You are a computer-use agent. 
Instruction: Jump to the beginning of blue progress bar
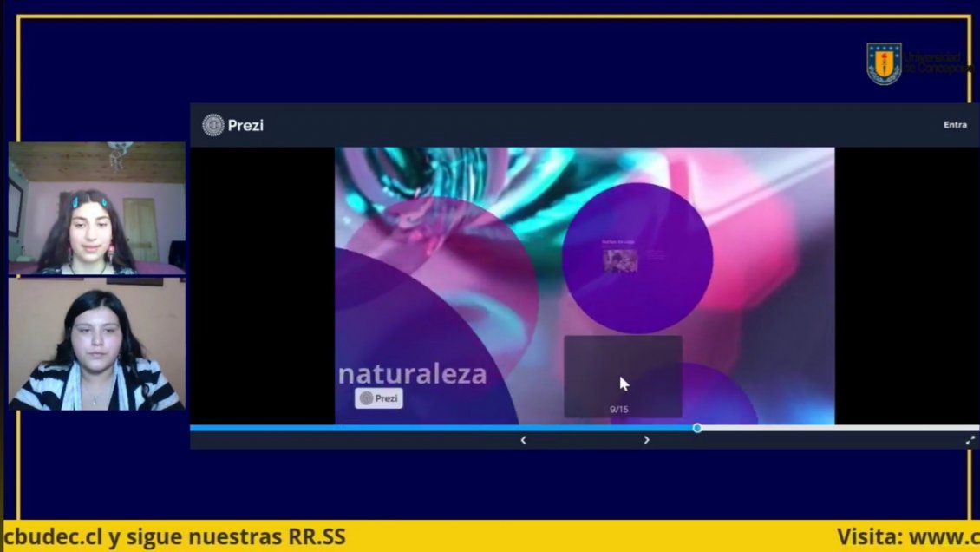[194, 428]
